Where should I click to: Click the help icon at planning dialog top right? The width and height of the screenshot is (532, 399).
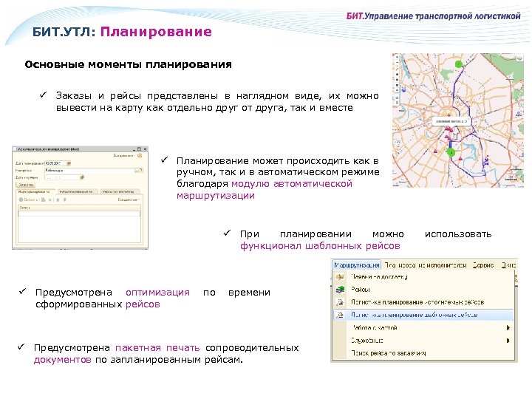pyautogui.click(x=140, y=155)
